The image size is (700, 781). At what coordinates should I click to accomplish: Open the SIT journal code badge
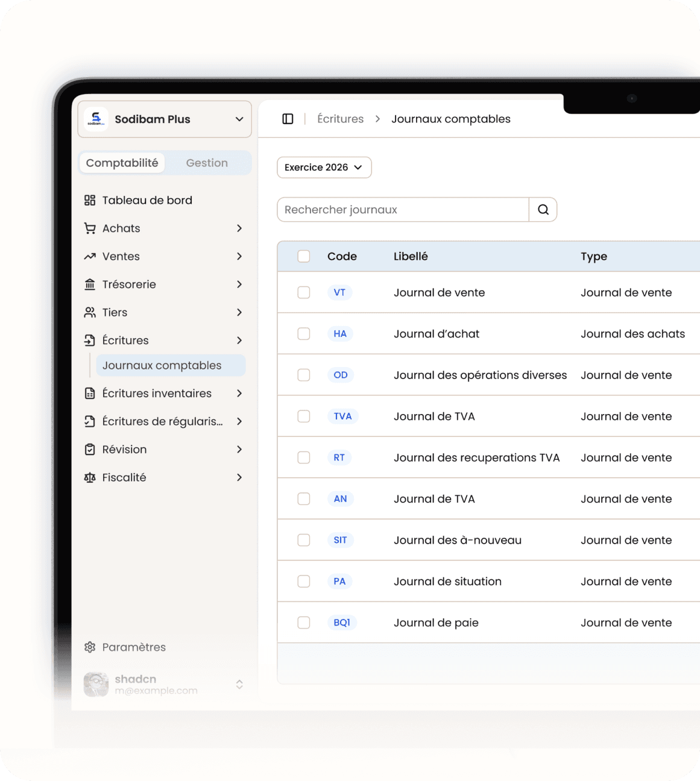coord(341,540)
